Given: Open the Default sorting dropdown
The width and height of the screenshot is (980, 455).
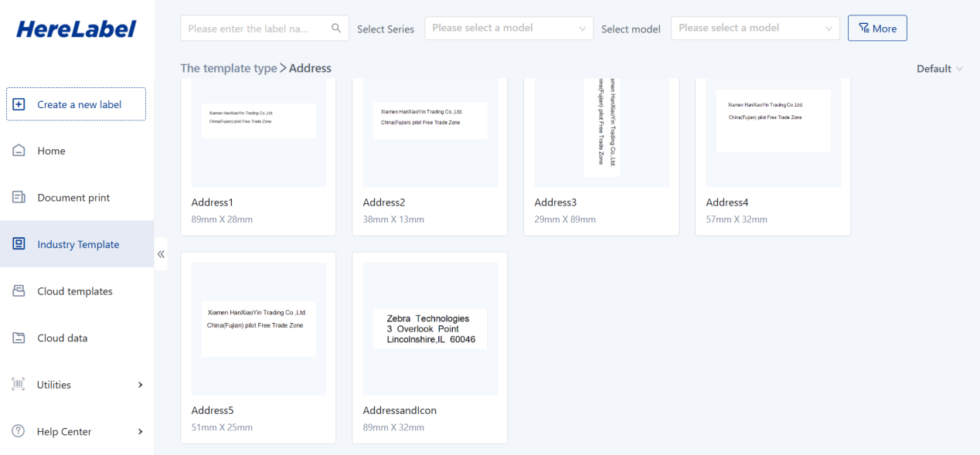Looking at the screenshot, I should click(939, 68).
